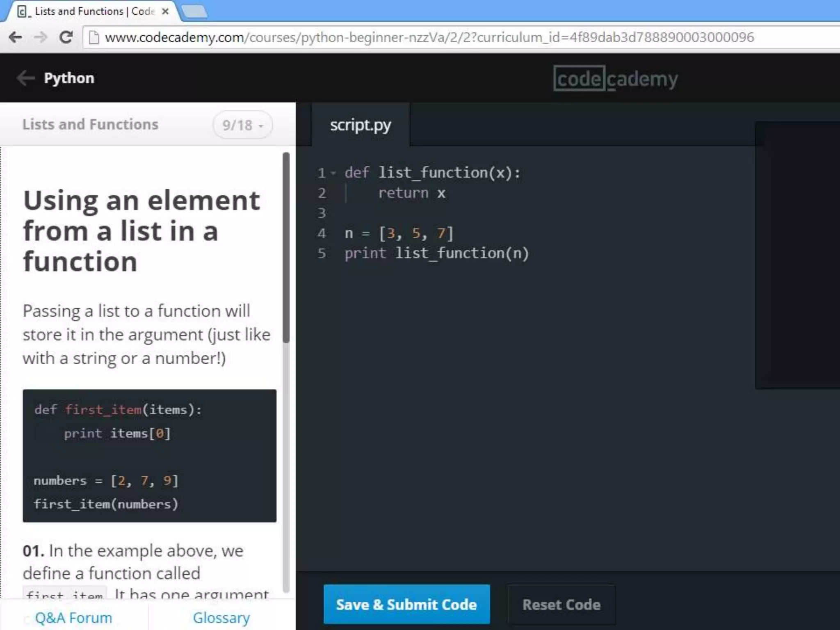Click example line 'def first_item(items):'
Viewport: 840px width, 630px height.
pos(118,409)
